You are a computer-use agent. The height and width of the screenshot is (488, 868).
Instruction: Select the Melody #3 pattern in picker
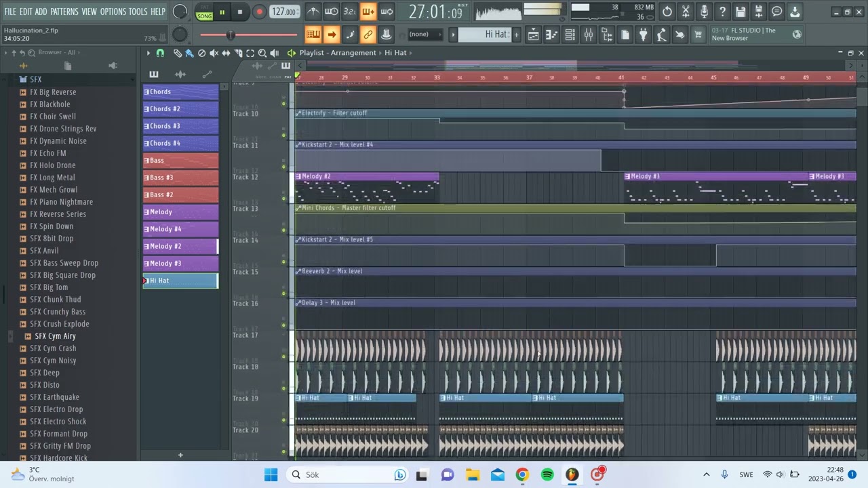click(x=180, y=264)
